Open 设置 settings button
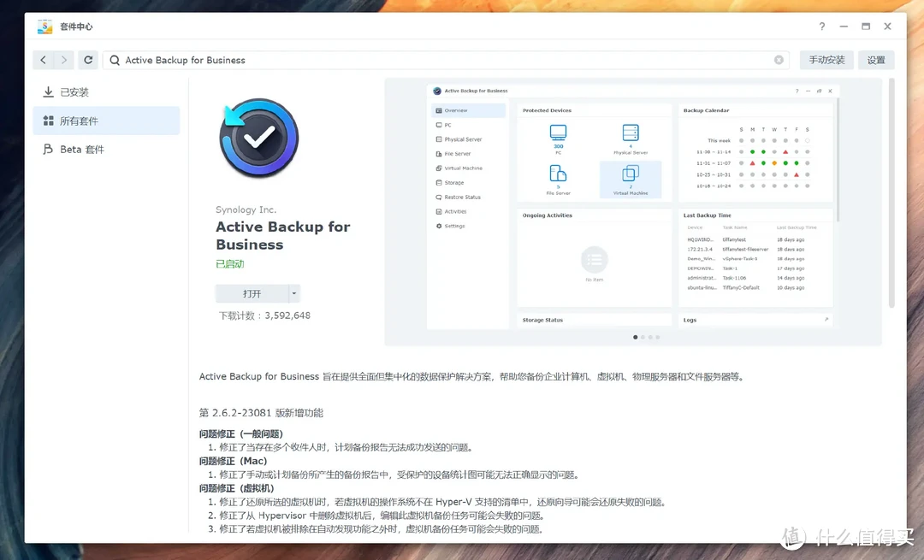 [x=876, y=60]
